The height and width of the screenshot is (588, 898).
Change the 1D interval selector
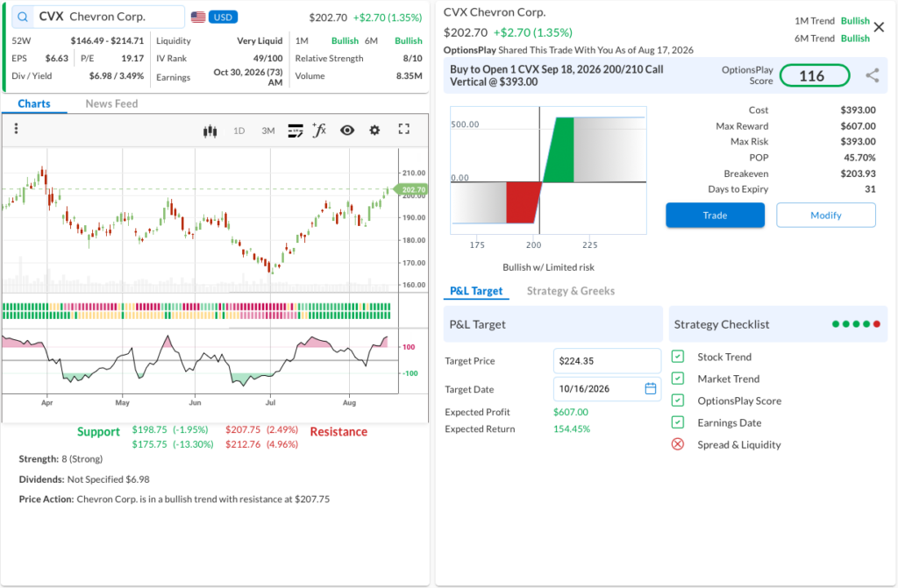click(x=239, y=131)
